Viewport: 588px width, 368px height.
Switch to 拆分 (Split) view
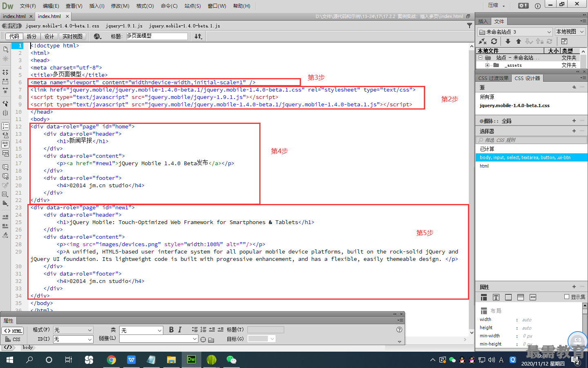(31, 36)
